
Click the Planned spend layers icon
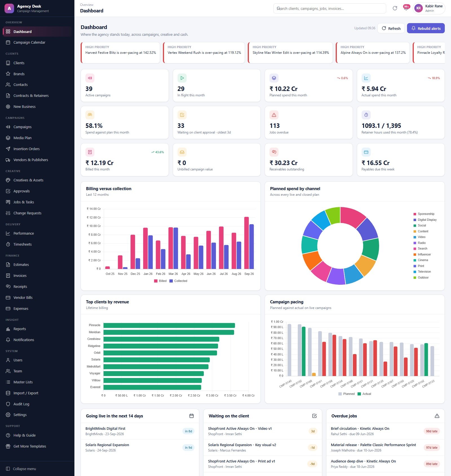274,78
